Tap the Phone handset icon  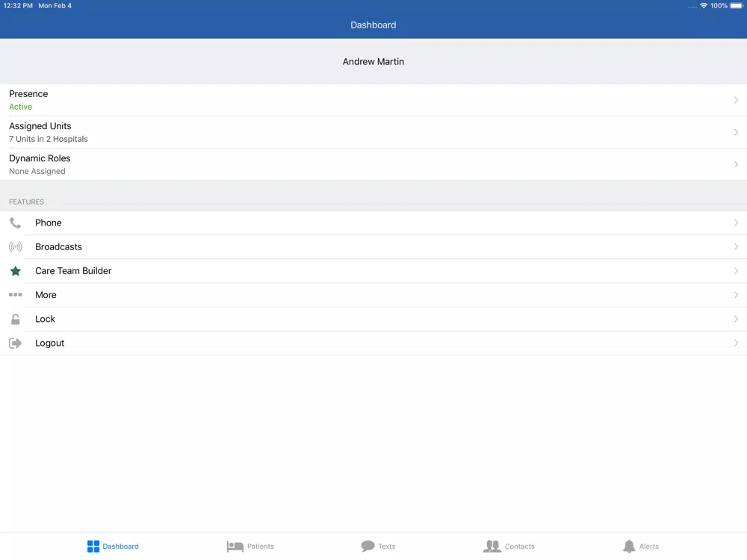(15, 223)
